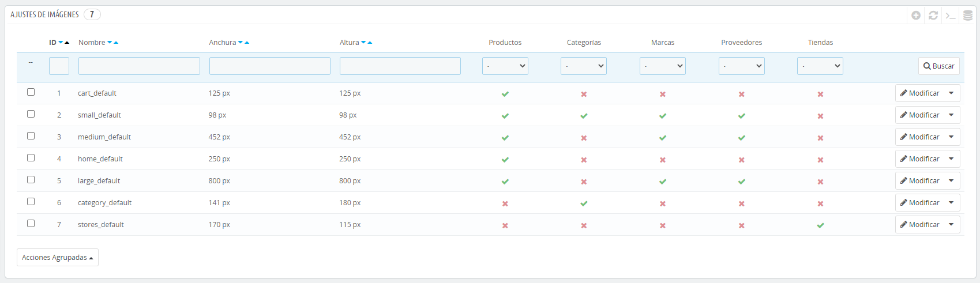Click the Anchura filter input field
980x283 pixels.
tap(269, 66)
